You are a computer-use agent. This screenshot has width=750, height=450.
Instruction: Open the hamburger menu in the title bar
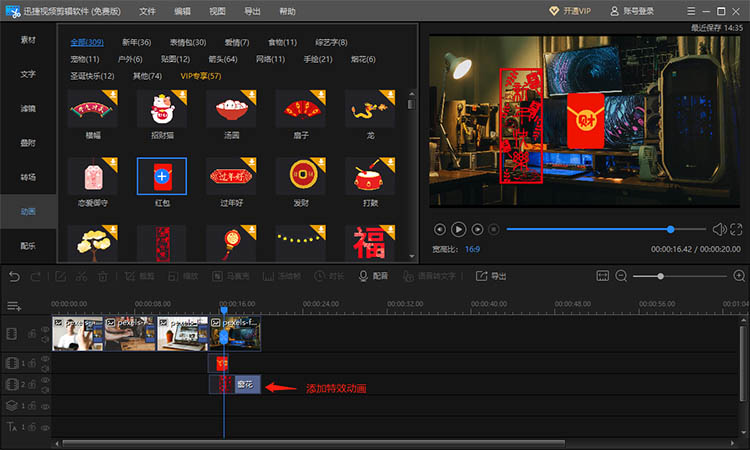coord(691,11)
